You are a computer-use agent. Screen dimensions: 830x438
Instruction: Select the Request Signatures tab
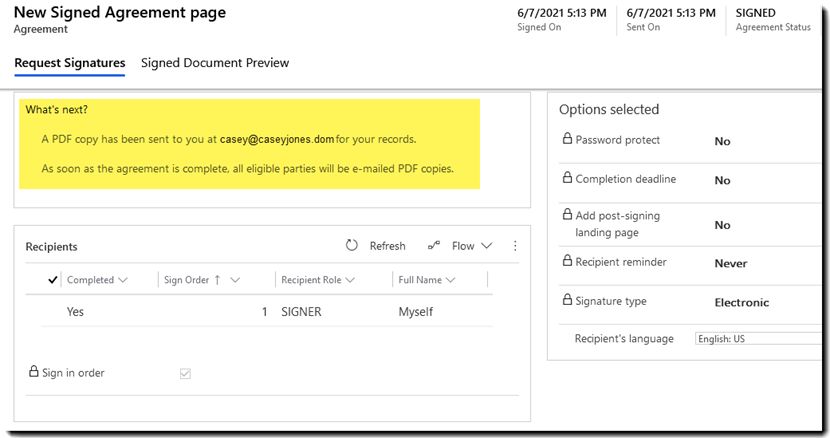click(69, 63)
